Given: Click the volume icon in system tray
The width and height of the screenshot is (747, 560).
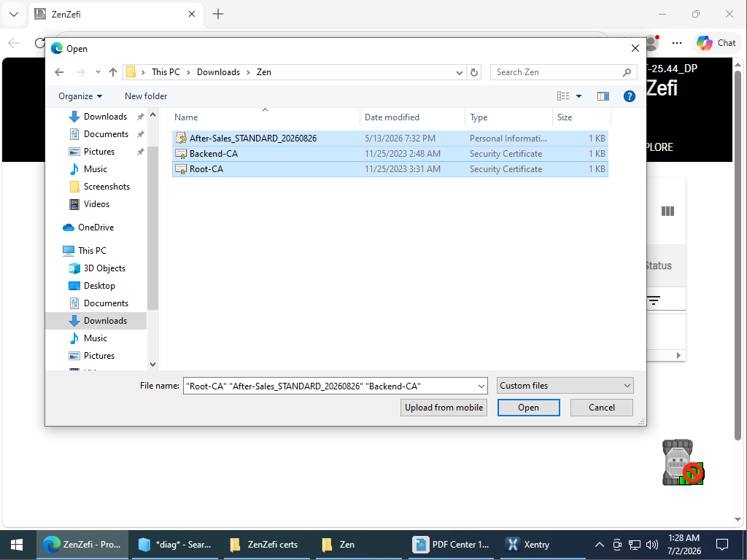Looking at the screenshot, I should (652, 545).
